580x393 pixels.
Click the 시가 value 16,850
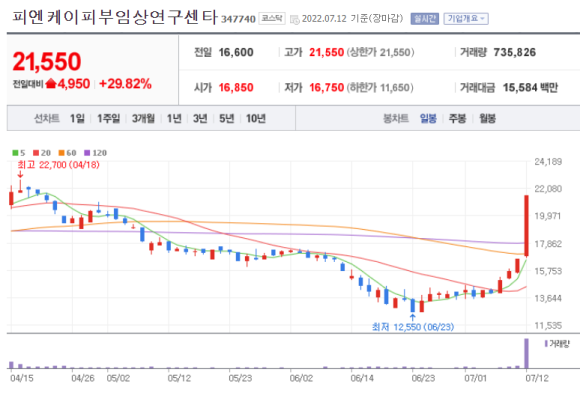pyautogui.click(x=236, y=87)
